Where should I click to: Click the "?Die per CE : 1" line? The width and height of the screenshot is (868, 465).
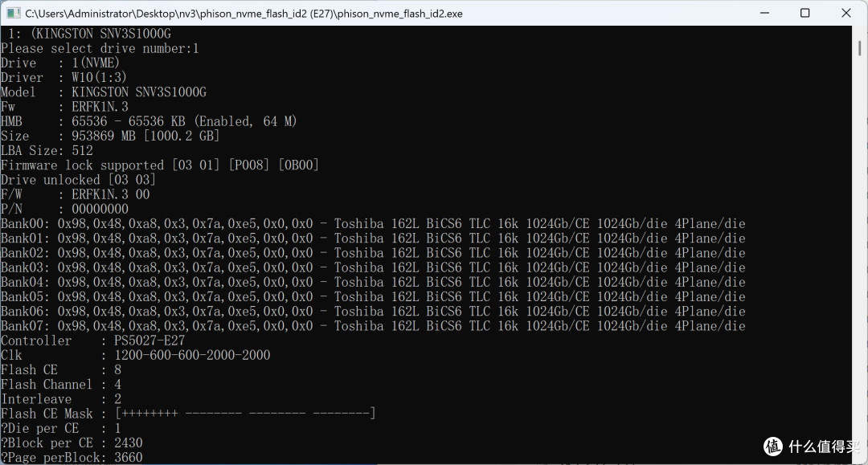61,429
